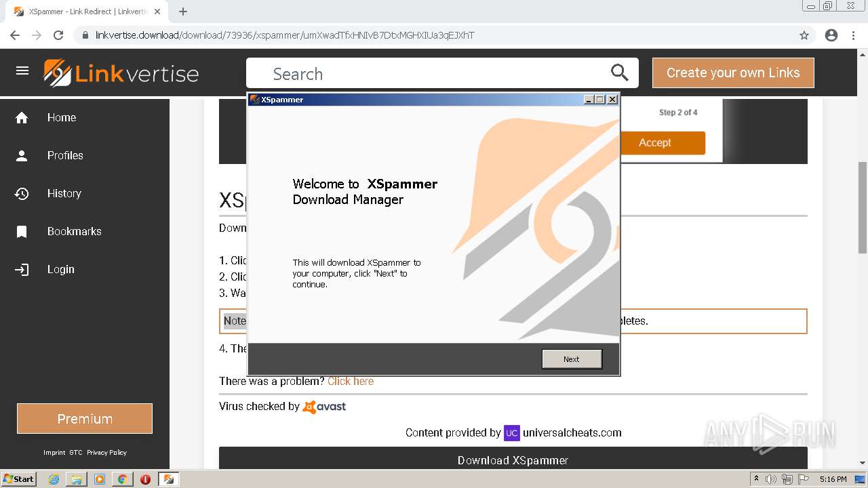Open the media player taskbar icon
868x488 pixels.
[x=100, y=479]
